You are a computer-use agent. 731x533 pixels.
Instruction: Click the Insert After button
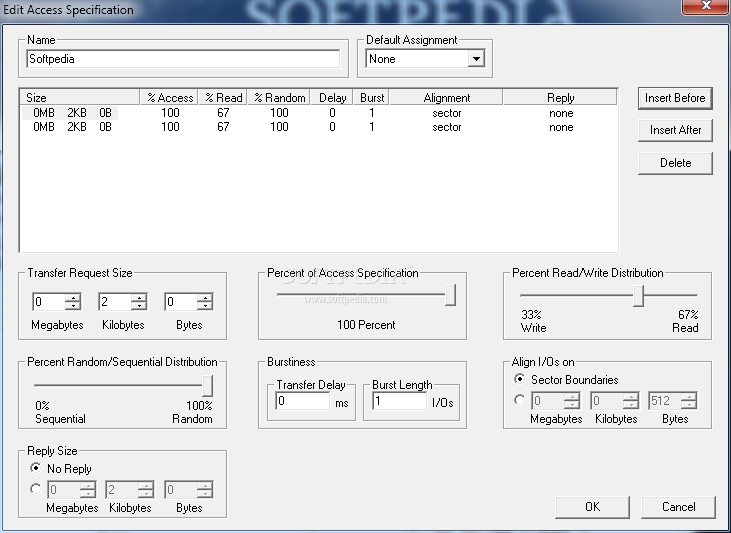(675, 130)
